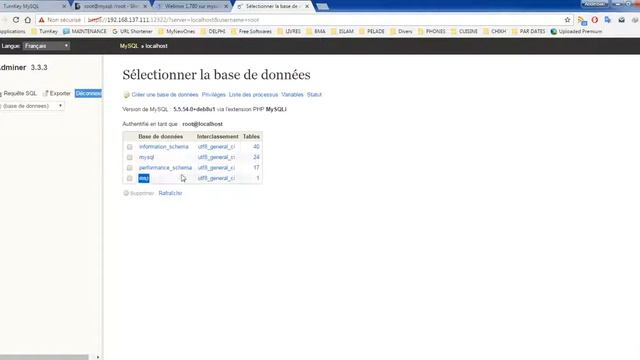The image size is (640, 360).
Task: Click the Rafraîchir link below the table
Action: (x=170, y=193)
